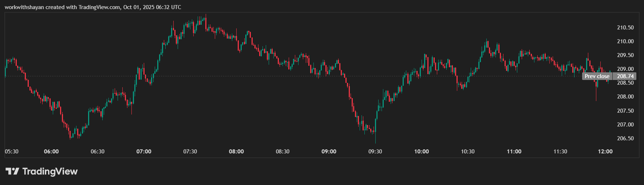
Task: Select the 09:30 time axis label
Action: 375,152
